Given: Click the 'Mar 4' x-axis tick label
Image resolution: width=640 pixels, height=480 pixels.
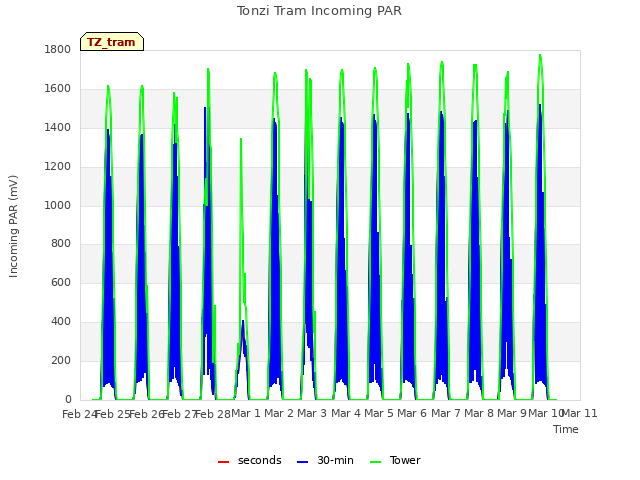Looking at the screenshot, I should (x=346, y=413).
